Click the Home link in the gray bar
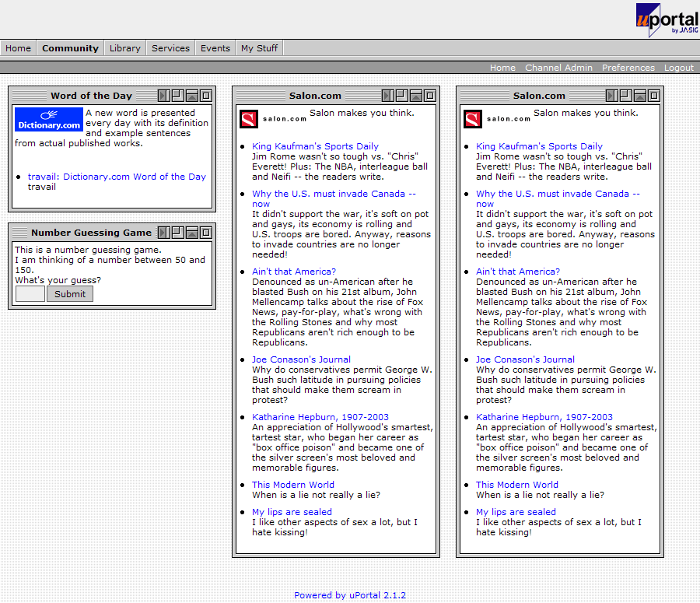 point(502,68)
